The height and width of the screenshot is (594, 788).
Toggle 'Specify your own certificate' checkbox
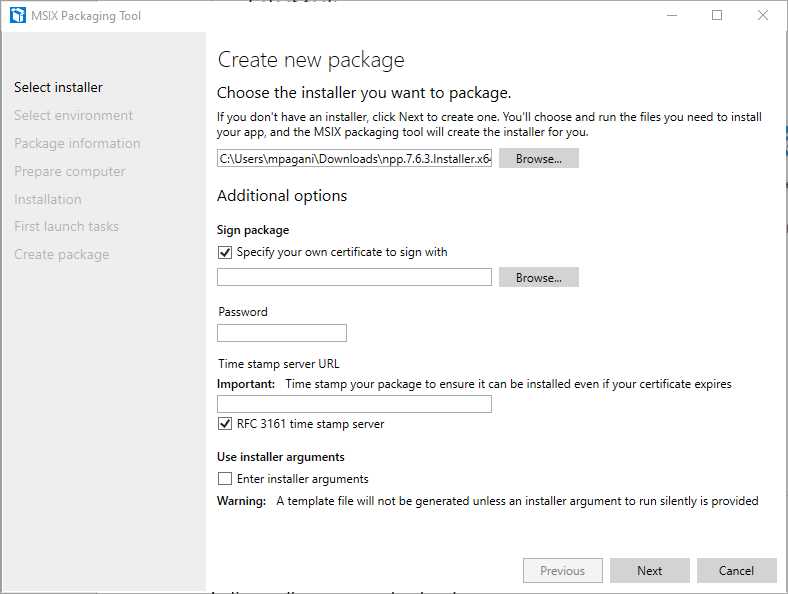(225, 252)
